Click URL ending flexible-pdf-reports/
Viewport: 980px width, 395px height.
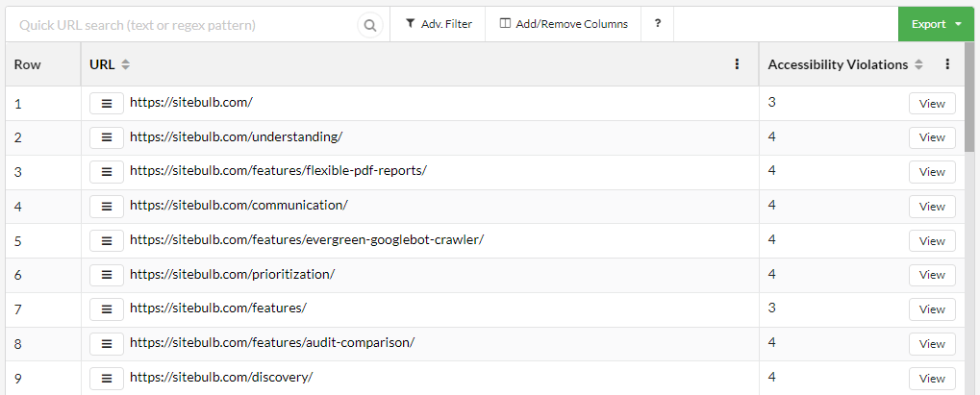(x=278, y=171)
